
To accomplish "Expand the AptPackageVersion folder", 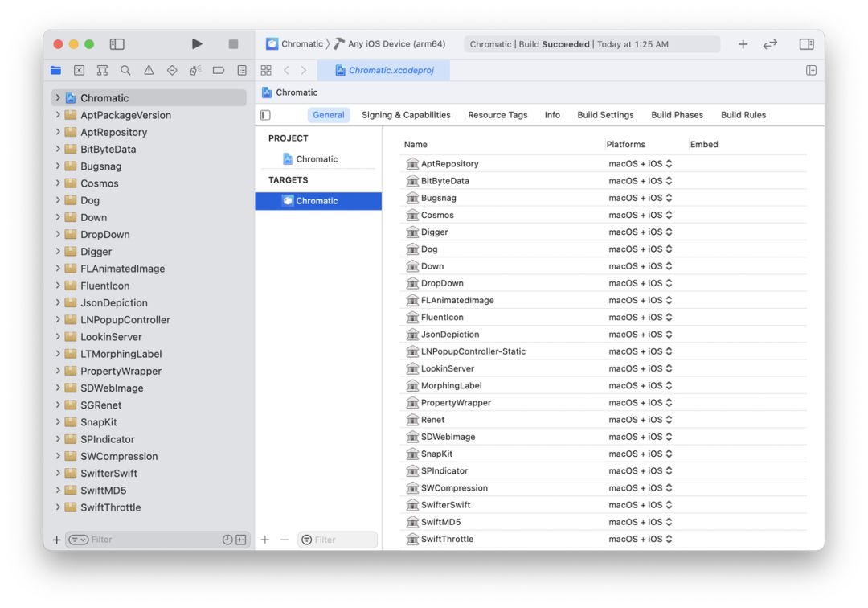I will [58, 115].
